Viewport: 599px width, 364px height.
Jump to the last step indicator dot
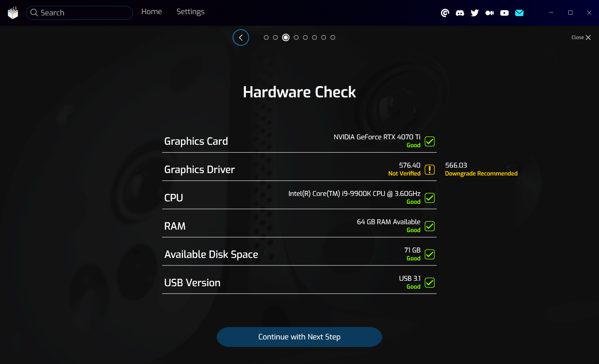333,37
